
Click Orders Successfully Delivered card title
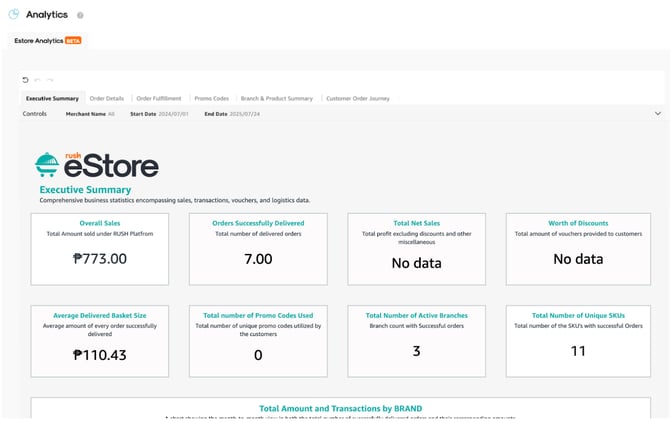258,223
